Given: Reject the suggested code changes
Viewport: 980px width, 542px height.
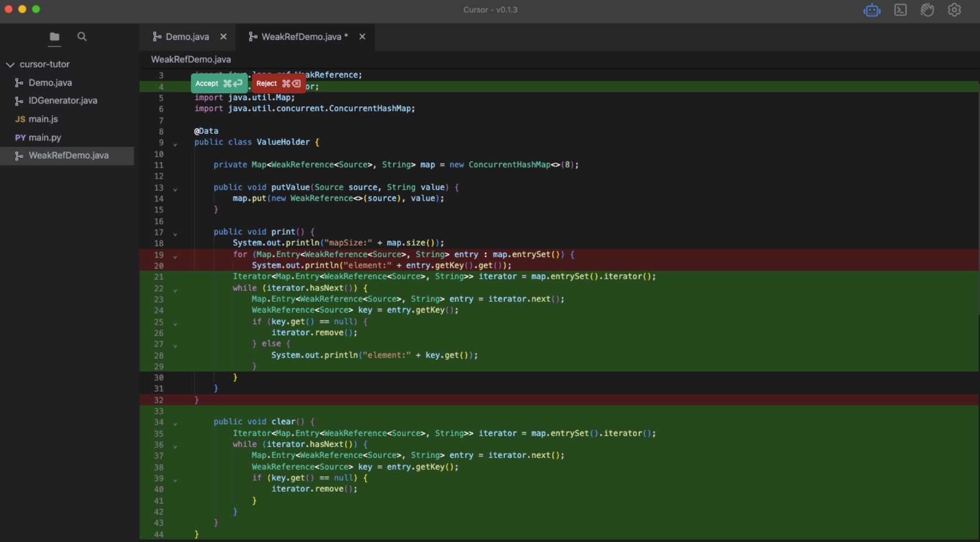Looking at the screenshot, I should coord(278,84).
